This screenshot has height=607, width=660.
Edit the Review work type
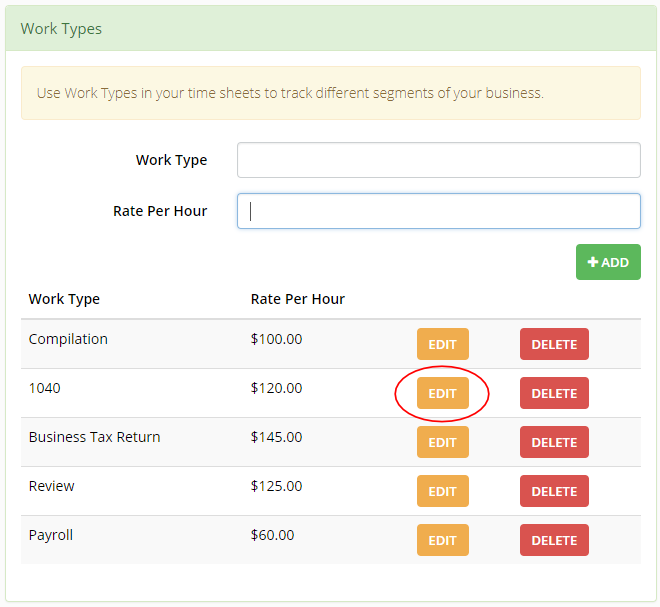click(443, 491)
